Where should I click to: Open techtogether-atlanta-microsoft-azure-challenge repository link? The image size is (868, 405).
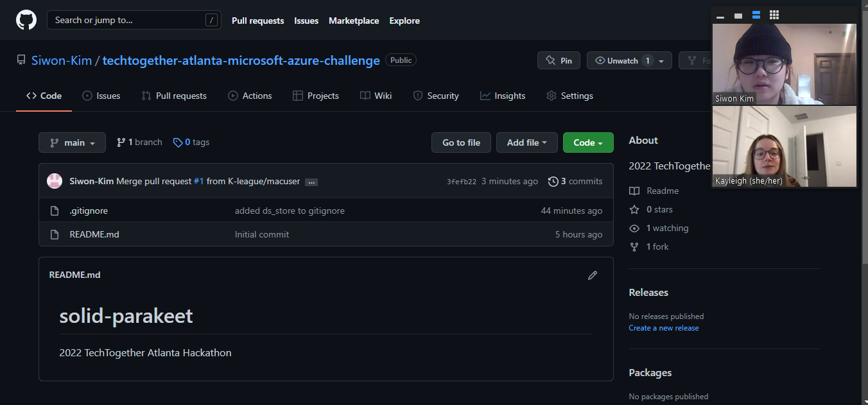[x=241, y=60]
